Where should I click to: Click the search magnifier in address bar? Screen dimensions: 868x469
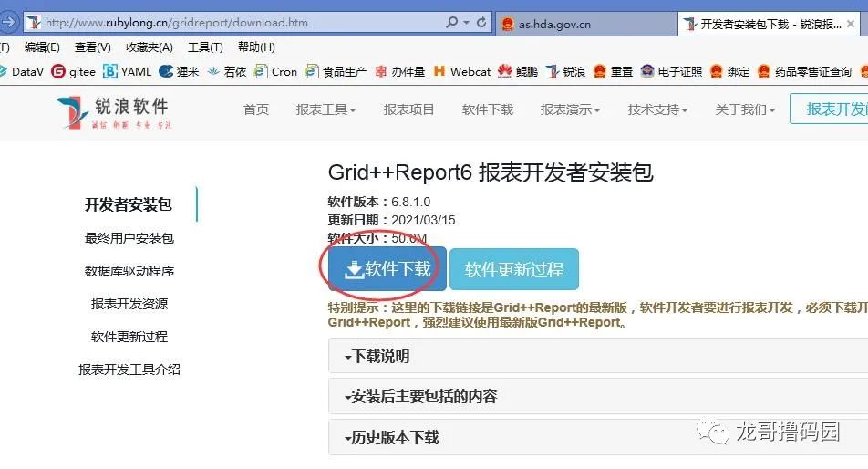click(451, 22)
